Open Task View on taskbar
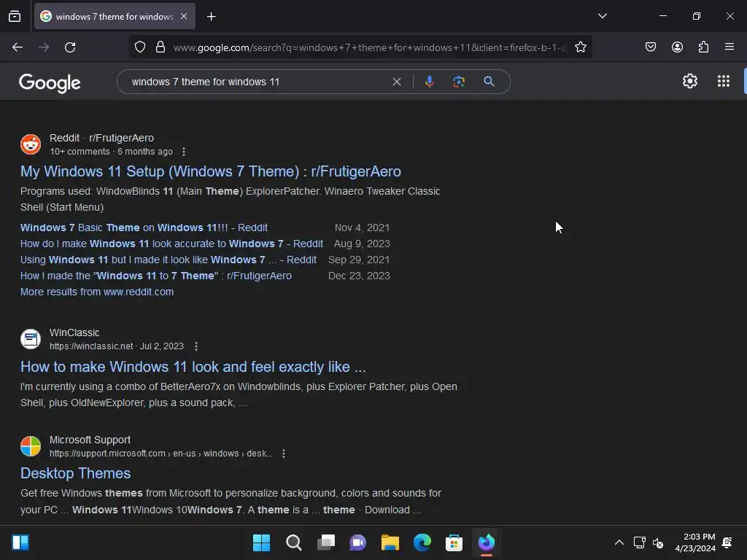The height and width of the screenshot is (560, 747). pos(326,542)
